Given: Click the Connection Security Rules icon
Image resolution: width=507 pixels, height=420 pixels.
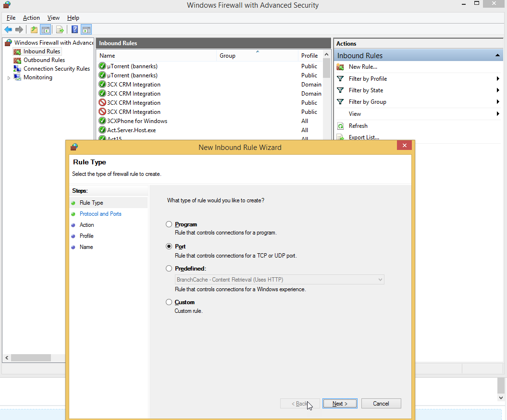Looking at the screenshot, I should coord(17,69).
